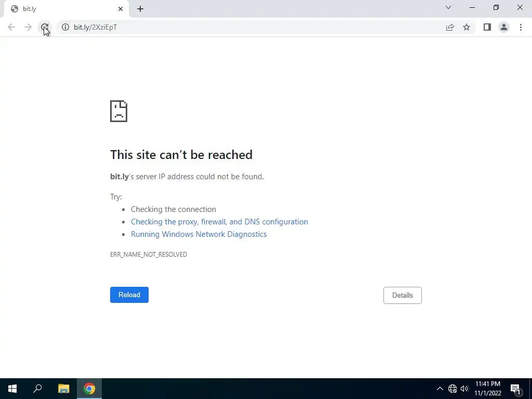
Task: Click 'Checking the connection' text
Action: click(174, 209)
